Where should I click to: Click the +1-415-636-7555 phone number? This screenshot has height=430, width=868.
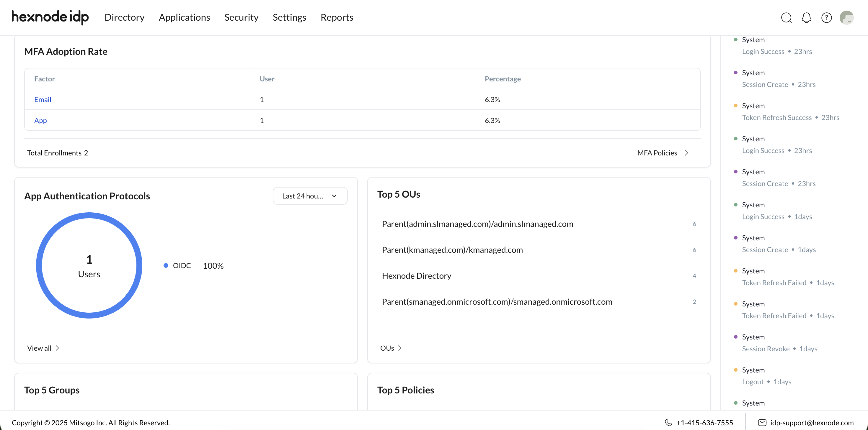pyautogui.click(x=704, y=422)
